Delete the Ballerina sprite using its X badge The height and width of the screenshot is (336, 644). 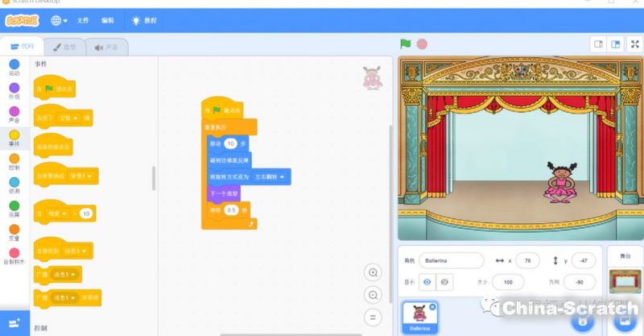432,306
